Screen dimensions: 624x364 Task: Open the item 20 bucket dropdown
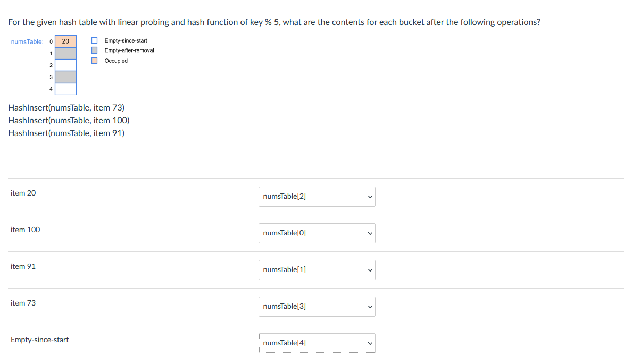(317, 197)
